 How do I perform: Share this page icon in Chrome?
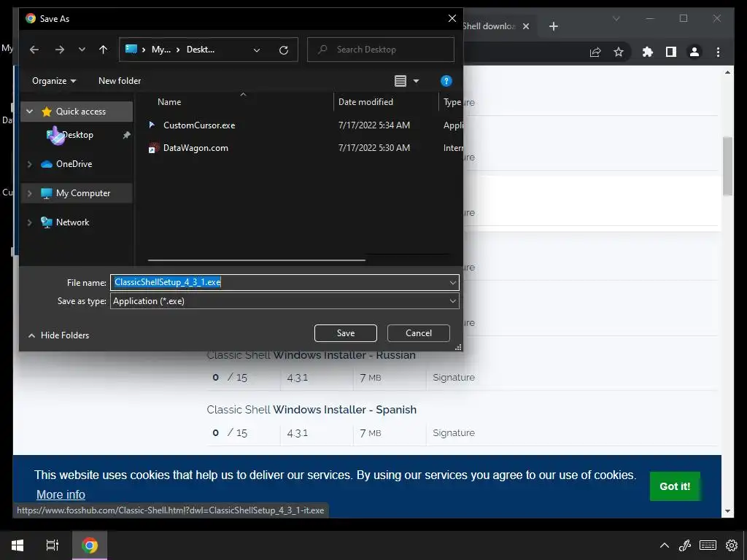point(595,52)
